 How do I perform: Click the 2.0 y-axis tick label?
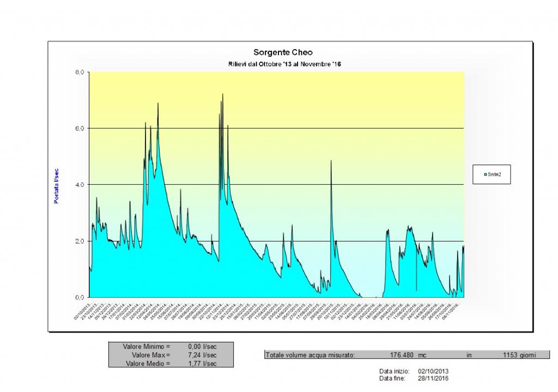pos(79,241)
